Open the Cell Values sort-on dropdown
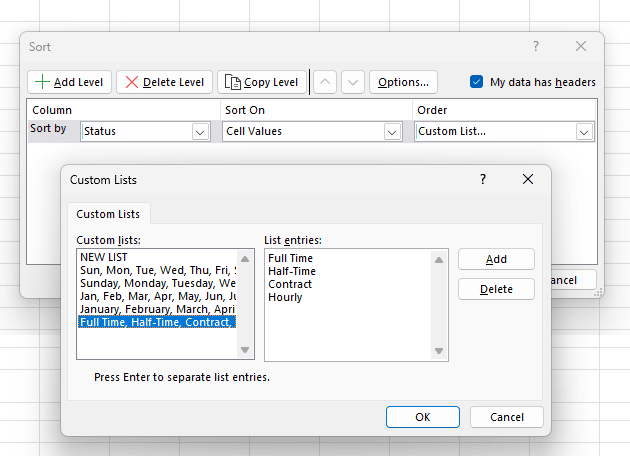Image resolution: width=630 pixels, height=456 pixels. [392, 131]
